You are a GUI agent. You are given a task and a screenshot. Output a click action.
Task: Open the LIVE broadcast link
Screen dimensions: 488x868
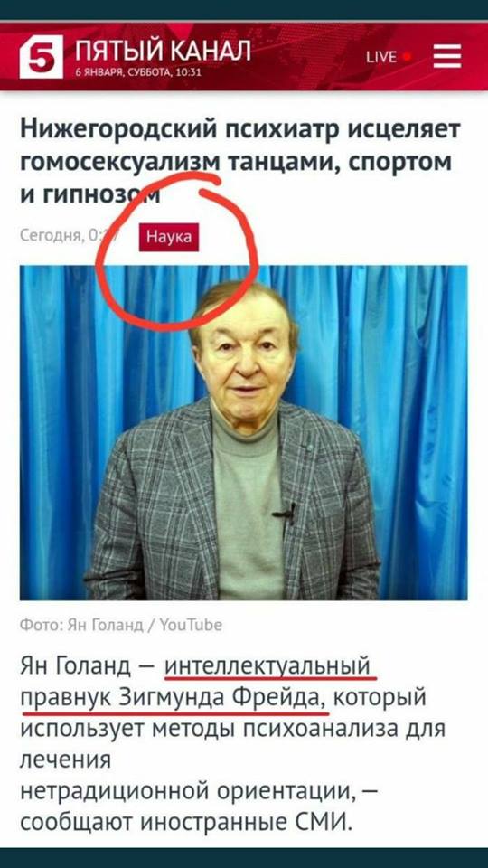(388, 56)
